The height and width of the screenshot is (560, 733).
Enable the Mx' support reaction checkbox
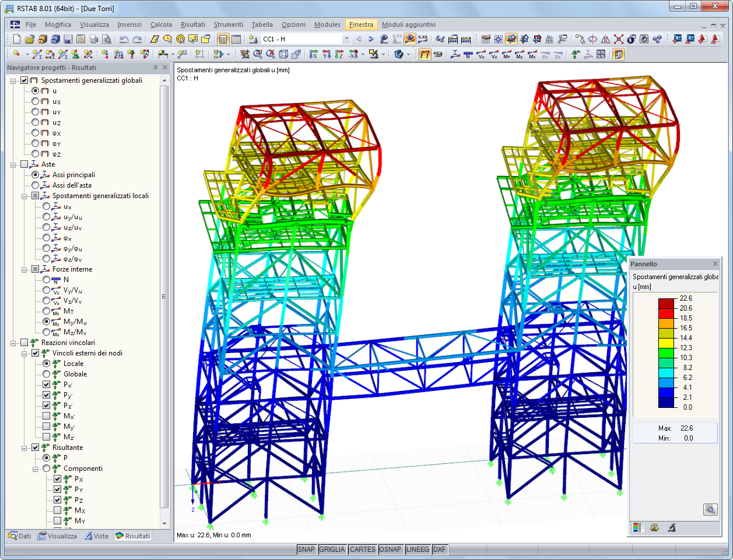point(47,416)
